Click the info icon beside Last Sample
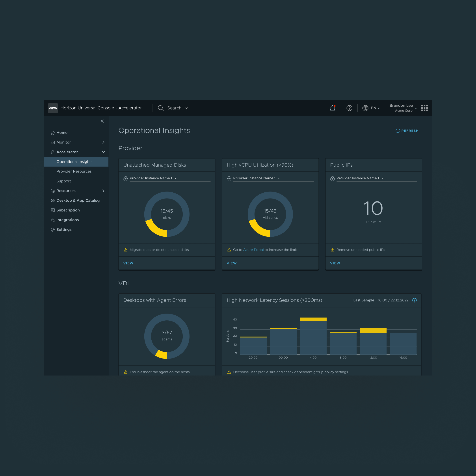The width and height of the screenshot is (476, 476). tap(414, 300)
